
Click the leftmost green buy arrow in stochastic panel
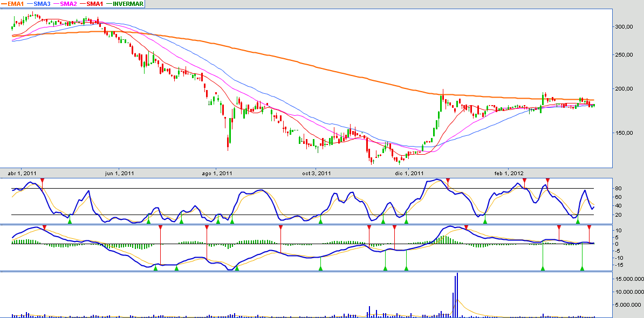pyautogui.click(x=70, y=220)
